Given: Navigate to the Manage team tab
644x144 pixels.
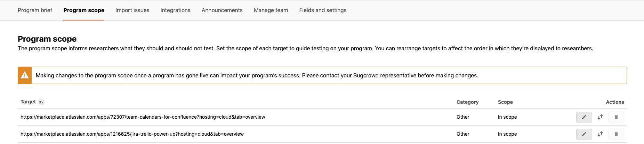Looking at the screenshot, I should pyautogui.click(x=271, y=10).
